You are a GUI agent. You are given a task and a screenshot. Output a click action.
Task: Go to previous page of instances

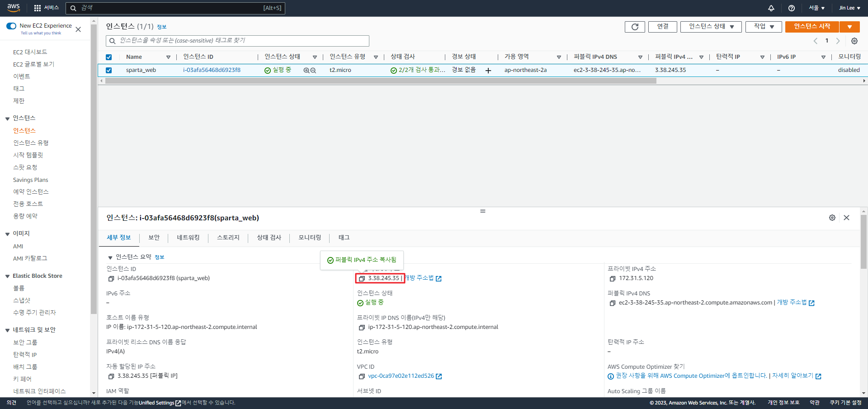click(816, 41)
